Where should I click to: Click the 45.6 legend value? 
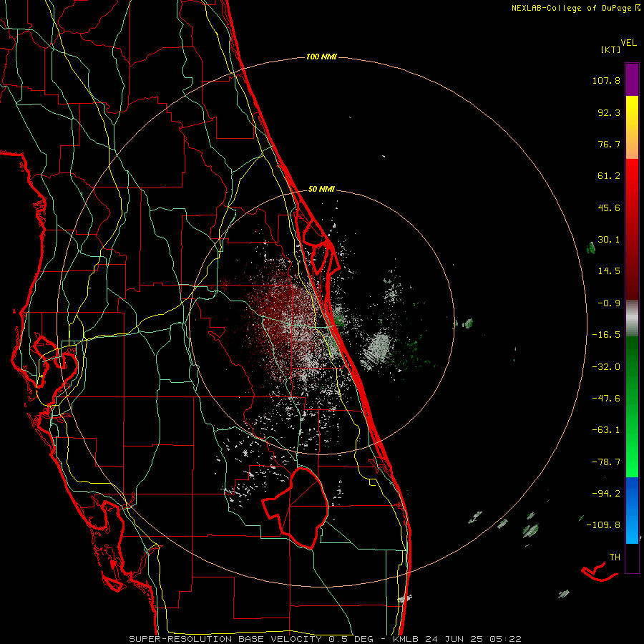click(609, 208)
